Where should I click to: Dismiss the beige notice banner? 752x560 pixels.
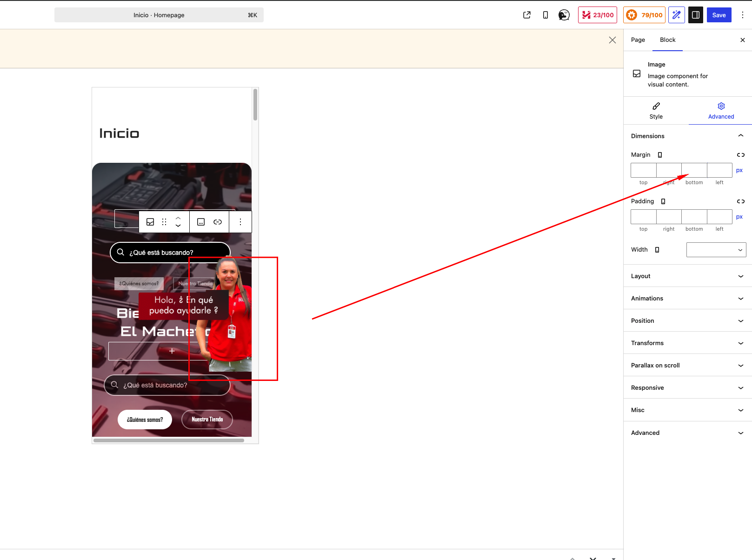point(612,40)
